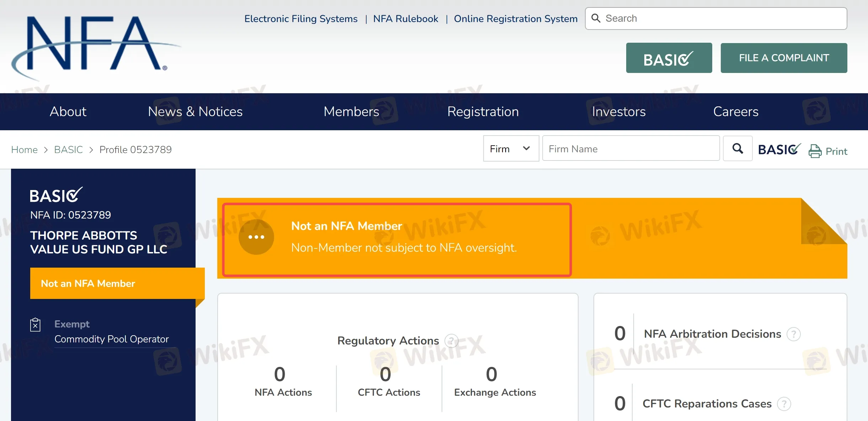Click in the Firm Name field
The height and width of the screenshot is (421, 868).
pyautogui.click(x=631, y=148)
